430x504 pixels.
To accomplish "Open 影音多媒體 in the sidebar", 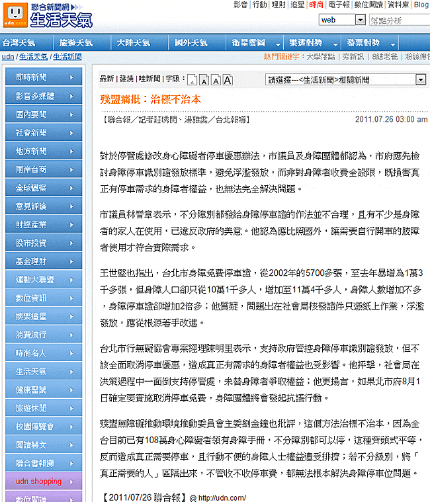I will 44,95.
